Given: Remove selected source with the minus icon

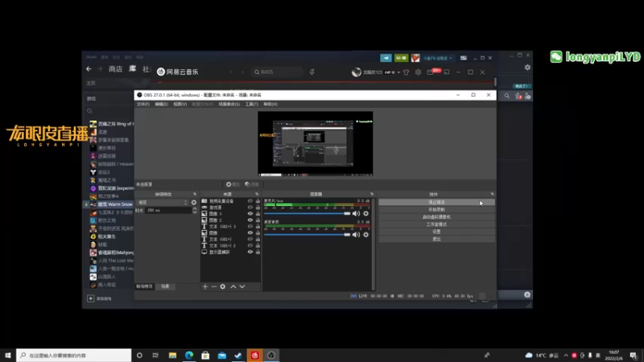Looking at the screenshot, I should [213, 286].
